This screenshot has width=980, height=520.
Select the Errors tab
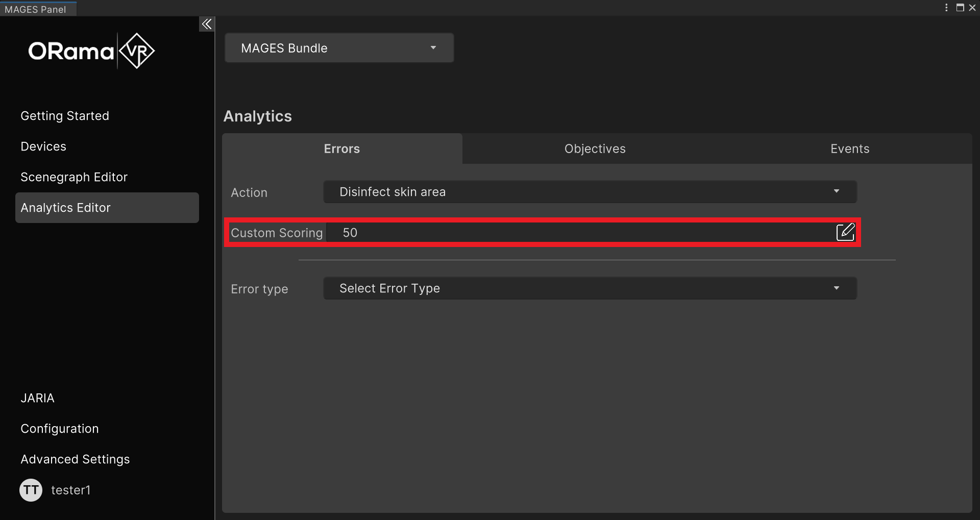(342, 149)
